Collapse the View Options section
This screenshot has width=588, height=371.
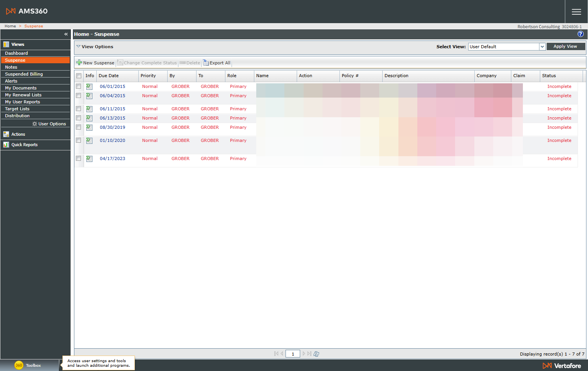point(79,47)
